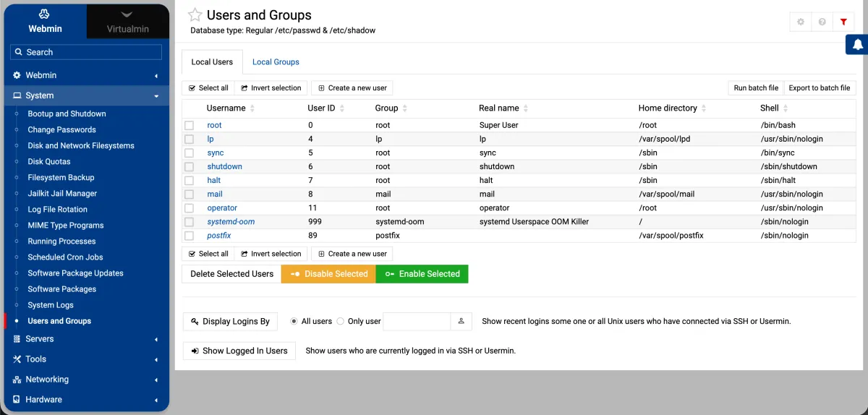The image size is (868, 415).
Task: Click top Invert selection button
Action: pos(271,87)
